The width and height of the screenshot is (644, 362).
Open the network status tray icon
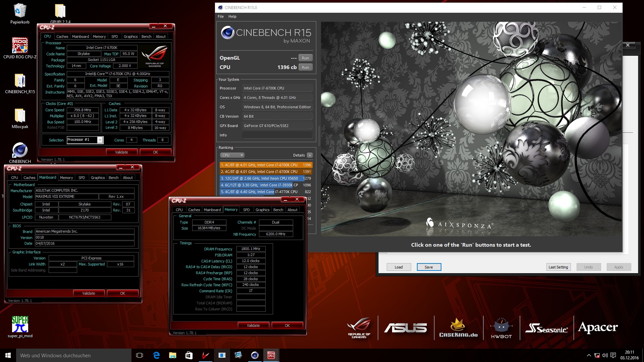pyautogui.click(x=597, y=355)
